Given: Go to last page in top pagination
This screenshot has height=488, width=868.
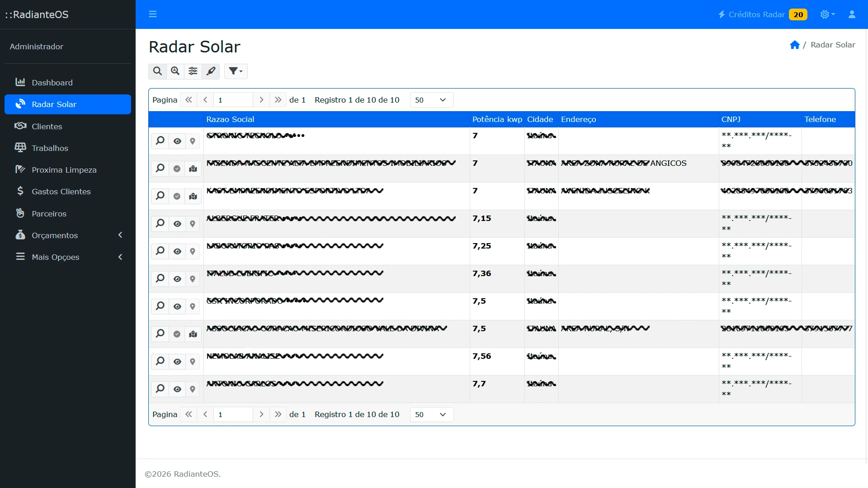Looking at the screenshot, I should [x=278, y=100].
